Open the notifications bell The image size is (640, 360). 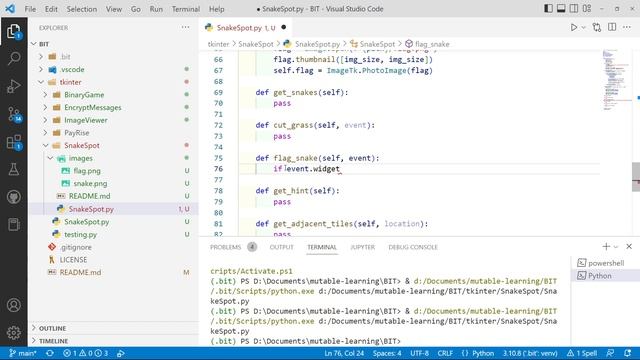pyautogui.click(x=628, y=353)
